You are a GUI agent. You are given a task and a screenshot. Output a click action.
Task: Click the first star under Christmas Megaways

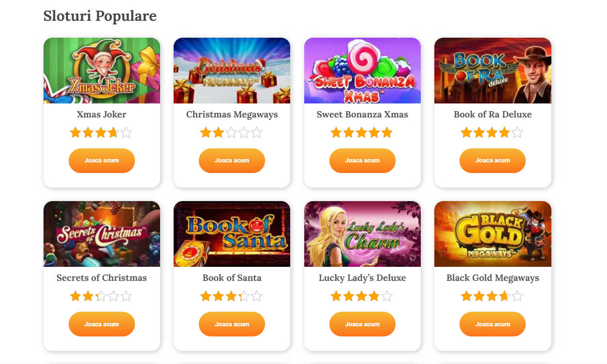pos(206,132)
